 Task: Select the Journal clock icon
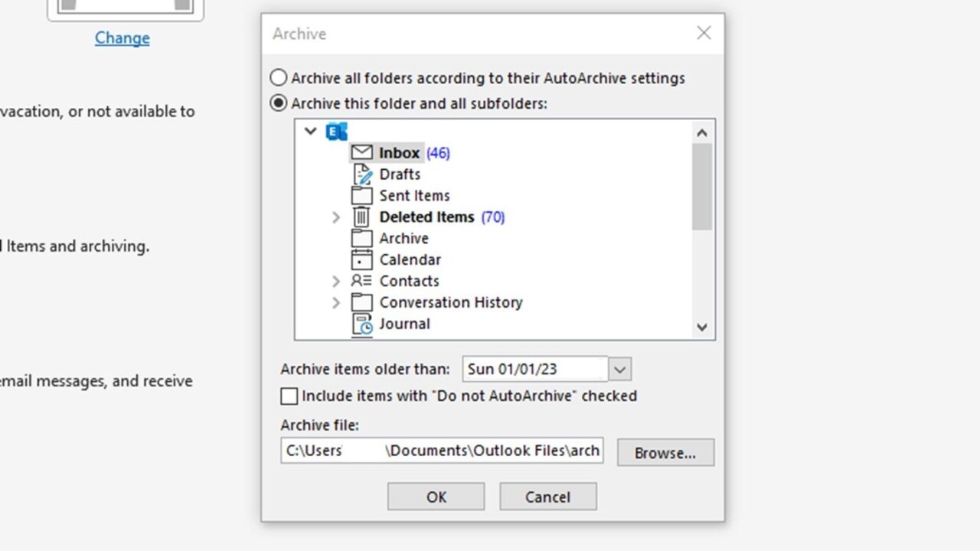pos(361,324)
